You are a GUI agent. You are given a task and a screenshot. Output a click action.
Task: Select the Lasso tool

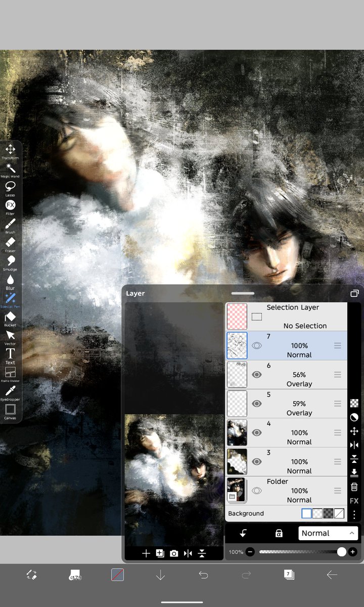10,188
